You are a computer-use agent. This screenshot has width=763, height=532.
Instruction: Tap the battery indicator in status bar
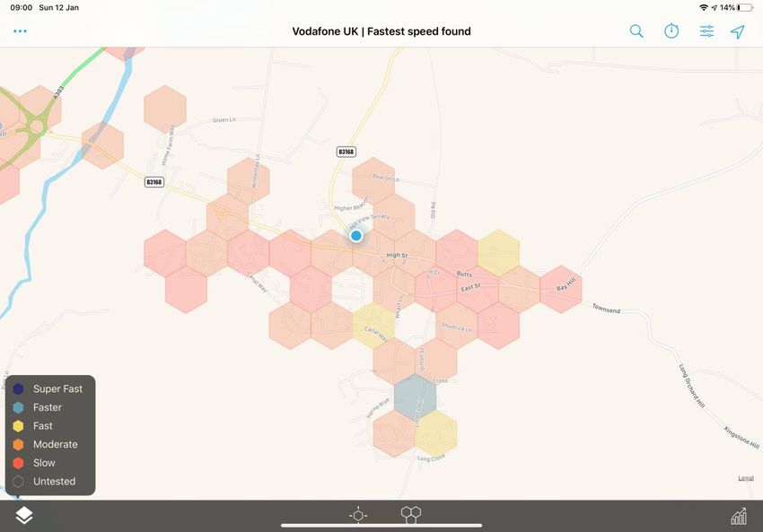pyautogui.click(x=745, y=8)
